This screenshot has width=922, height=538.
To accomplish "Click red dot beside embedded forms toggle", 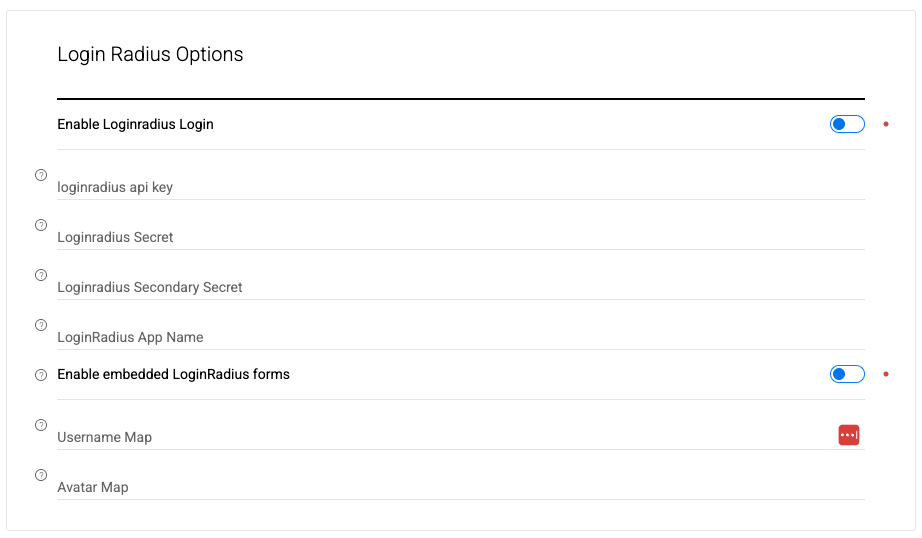I will (x=886, y=374).
